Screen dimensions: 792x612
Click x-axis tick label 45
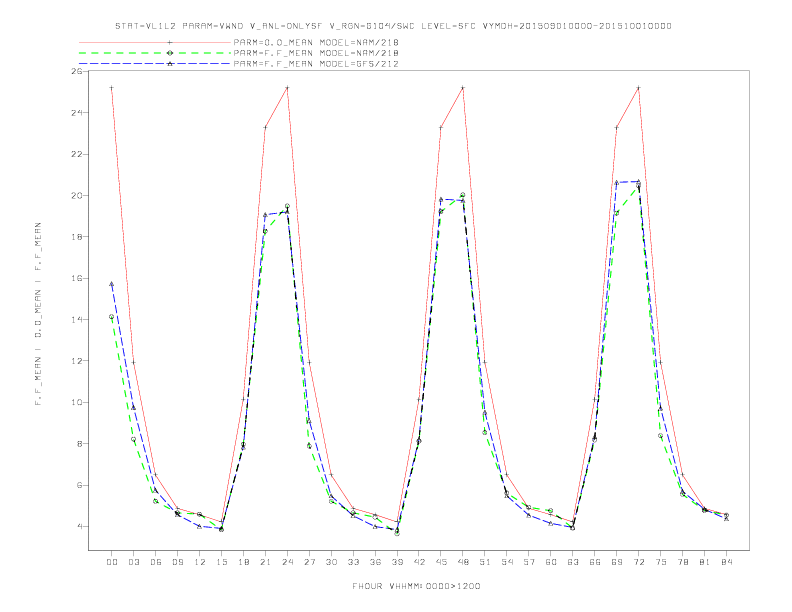click(x=441, y=562)
